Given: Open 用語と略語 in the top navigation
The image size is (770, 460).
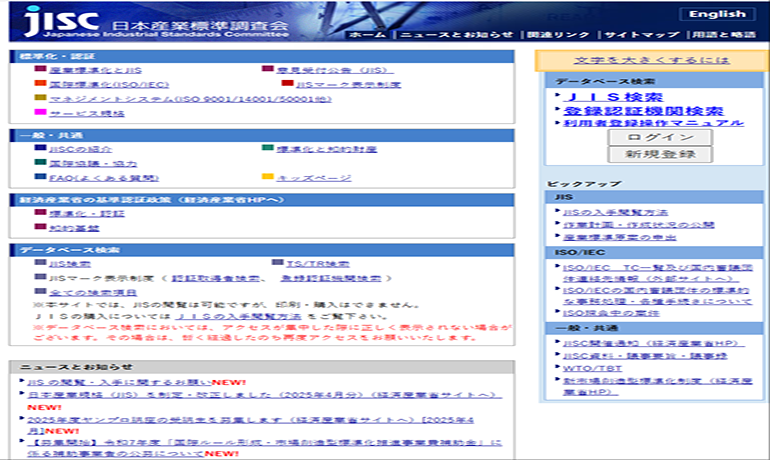Looking at the screenshot, I should (x=724, y=35).
